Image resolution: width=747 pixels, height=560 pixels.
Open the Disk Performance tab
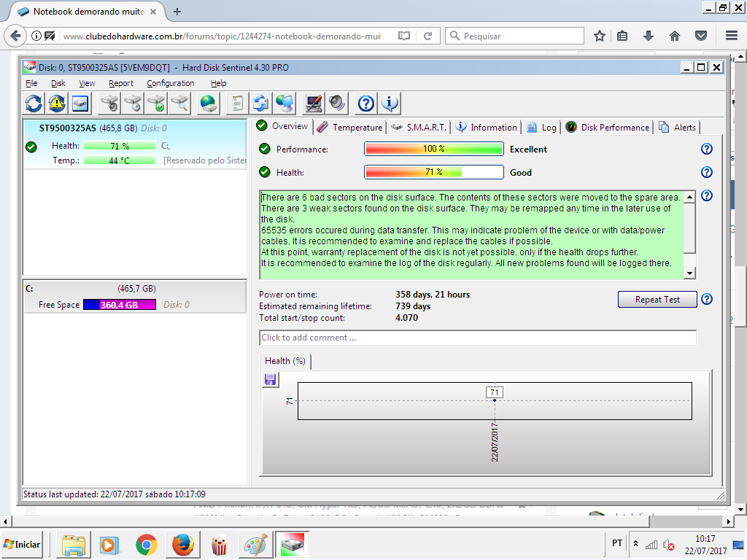pyautogui.click(x=608, y=127)
